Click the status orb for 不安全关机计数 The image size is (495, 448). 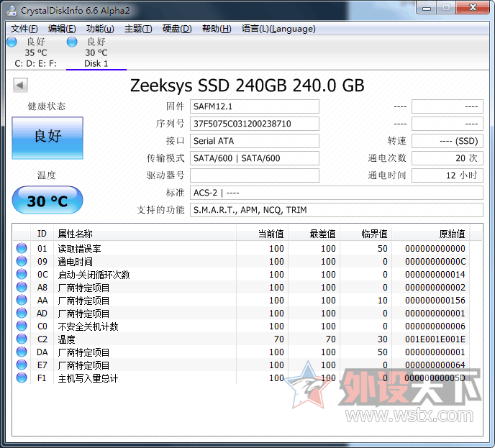click(22, 326)
